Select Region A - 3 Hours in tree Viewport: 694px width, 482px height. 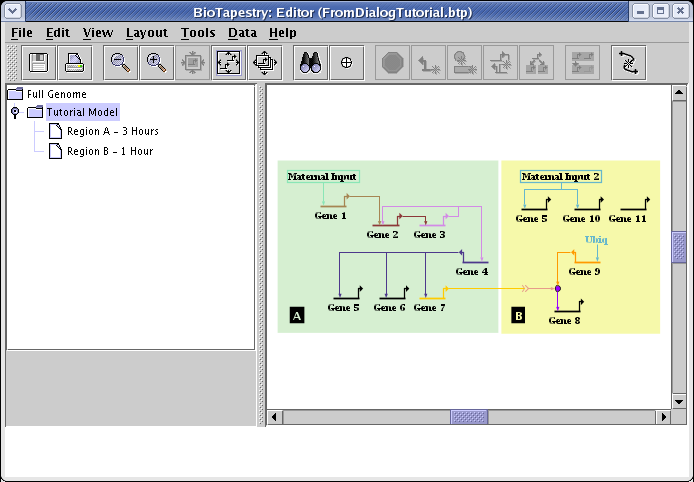112,131
